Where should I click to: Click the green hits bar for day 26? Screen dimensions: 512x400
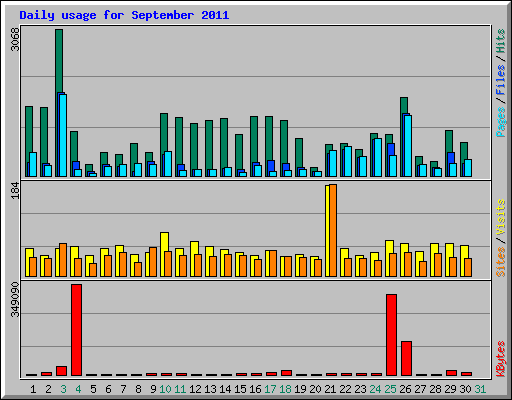pos(404,105)
